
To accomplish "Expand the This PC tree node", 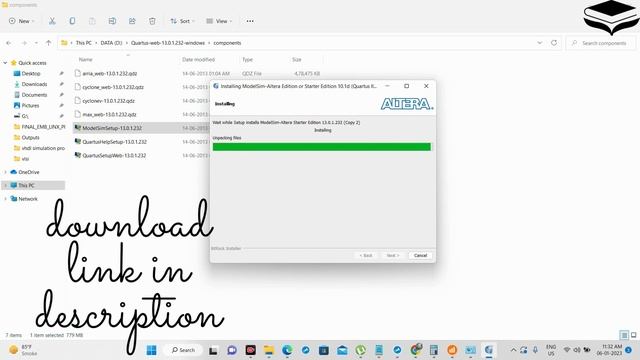I will [x=5, y=185].
